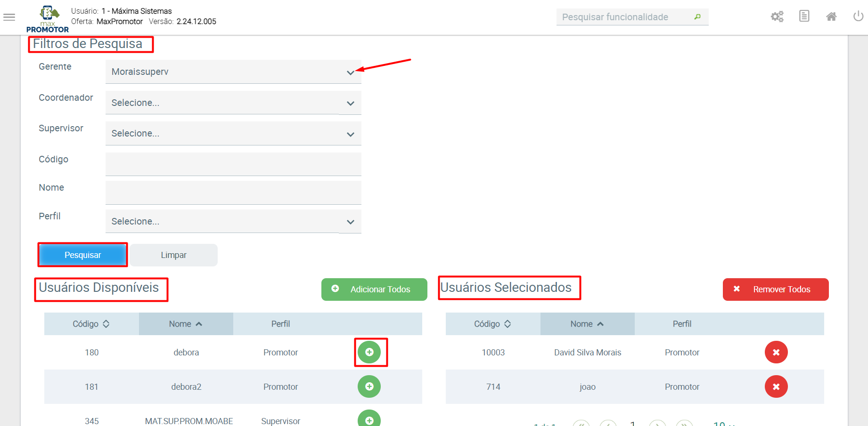Remove David Silva Morais from selected users
Screen dimensions: 868x426
coord(776,352)
